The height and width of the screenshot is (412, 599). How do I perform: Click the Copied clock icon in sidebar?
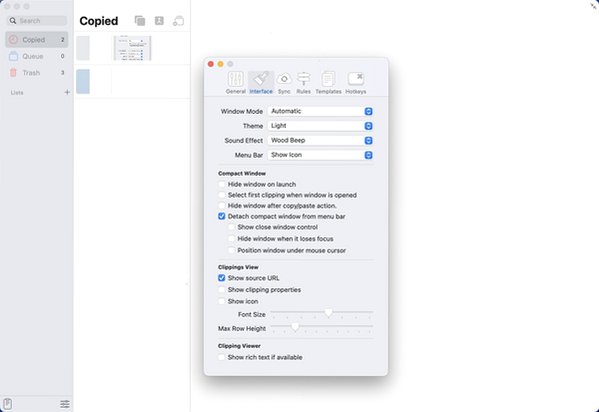[x=13, y=39]
